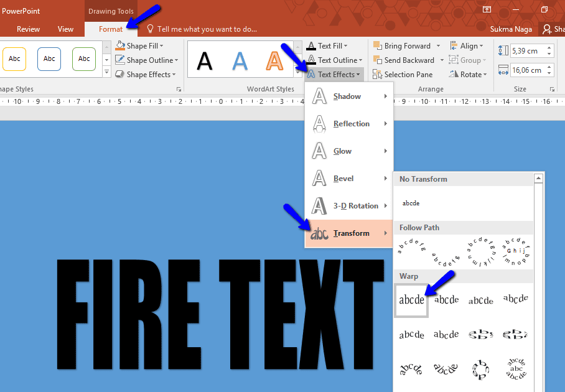Apply the Shadow text effect

[347, 96]
